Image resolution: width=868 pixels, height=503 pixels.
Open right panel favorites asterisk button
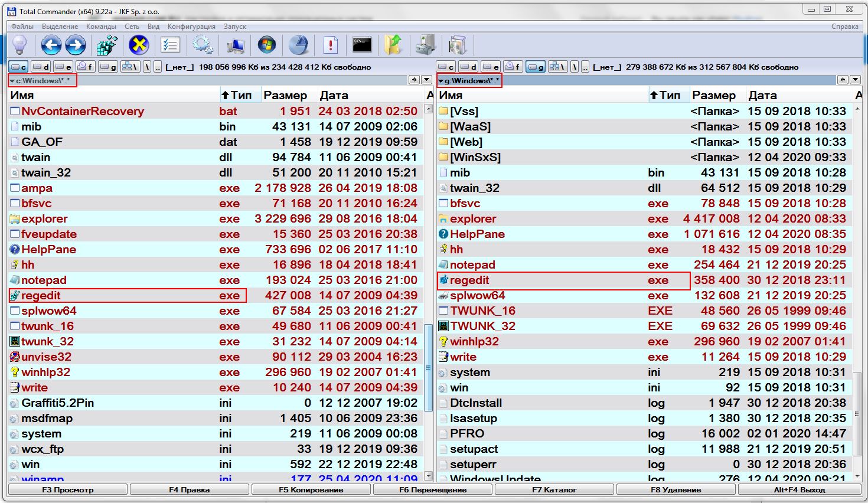click(x=843, y=80)
